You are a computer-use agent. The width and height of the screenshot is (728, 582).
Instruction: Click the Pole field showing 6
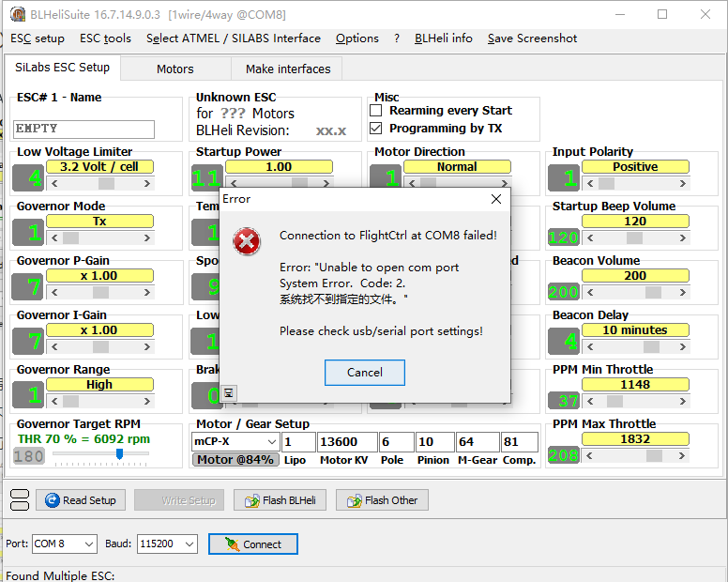click(396, 442)
